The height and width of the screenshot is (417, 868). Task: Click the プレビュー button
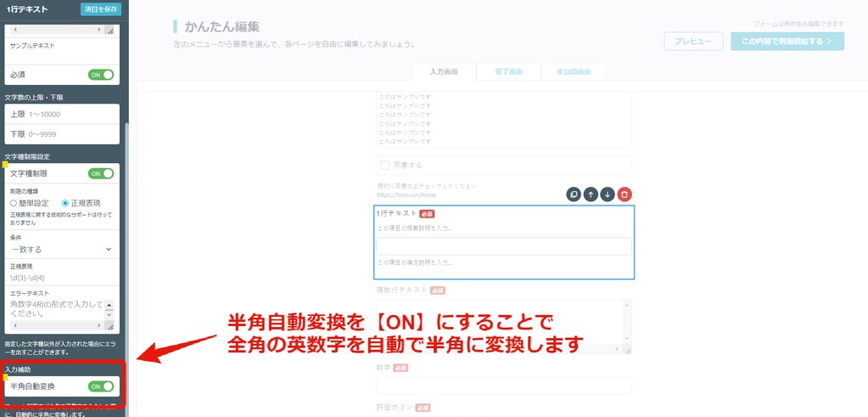coord(693,41)
